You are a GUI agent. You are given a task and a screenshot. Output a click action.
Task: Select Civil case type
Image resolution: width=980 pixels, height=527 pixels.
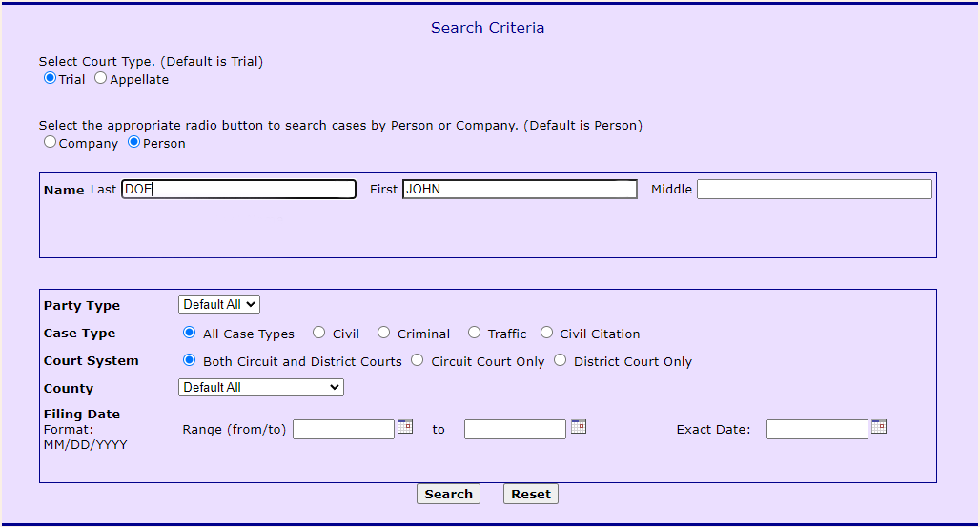click(319, 334)
